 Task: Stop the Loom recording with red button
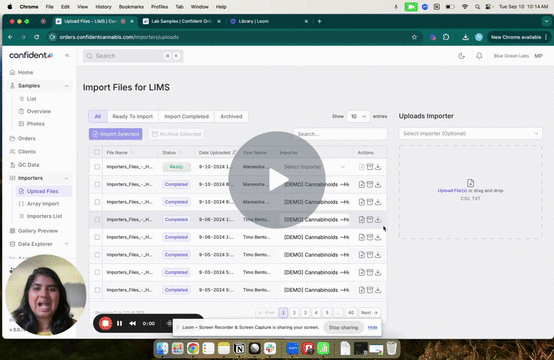point(105,323)
